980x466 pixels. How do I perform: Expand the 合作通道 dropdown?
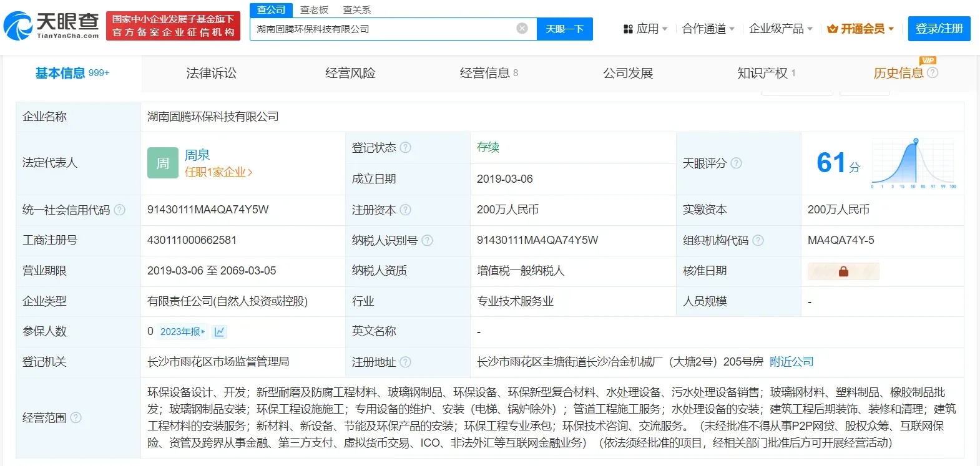point(732,29)
